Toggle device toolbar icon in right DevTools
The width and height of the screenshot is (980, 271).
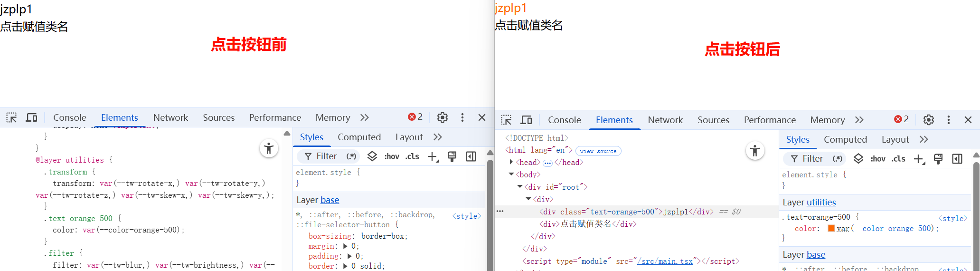[526, 120]
